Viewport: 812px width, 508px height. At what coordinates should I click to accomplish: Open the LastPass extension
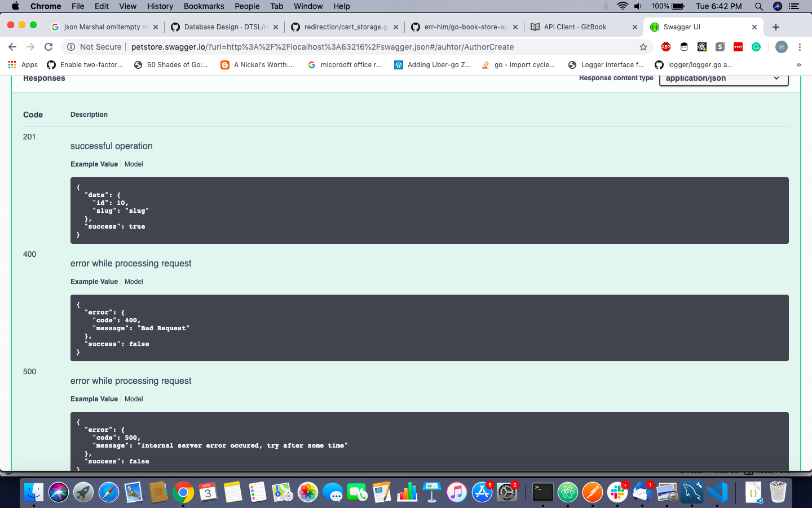click(738, 47)
